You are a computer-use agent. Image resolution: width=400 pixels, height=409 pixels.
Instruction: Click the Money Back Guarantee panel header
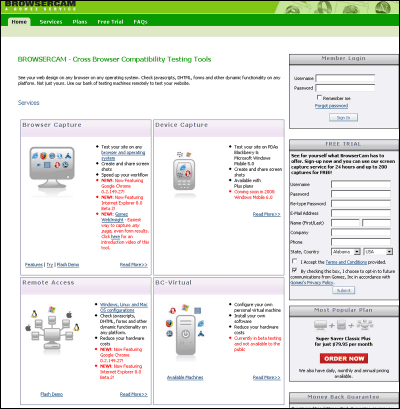point(344,397)
